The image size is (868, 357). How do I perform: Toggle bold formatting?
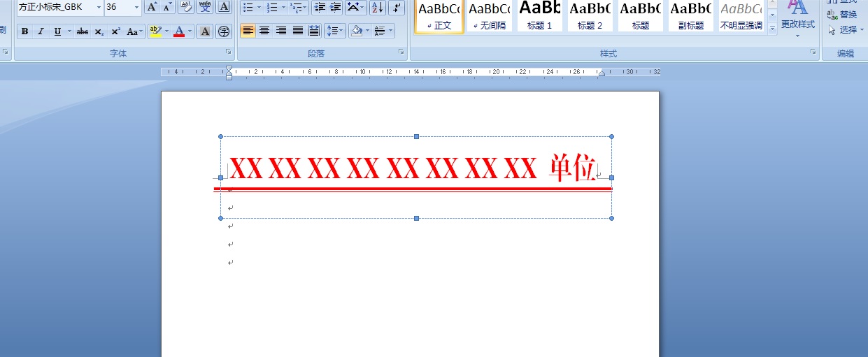(24, 31)
